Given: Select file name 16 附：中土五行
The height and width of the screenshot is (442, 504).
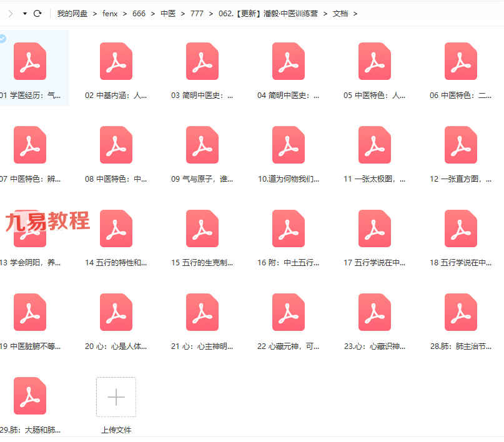Looking at the screenshot, I should tap(289, 263).
